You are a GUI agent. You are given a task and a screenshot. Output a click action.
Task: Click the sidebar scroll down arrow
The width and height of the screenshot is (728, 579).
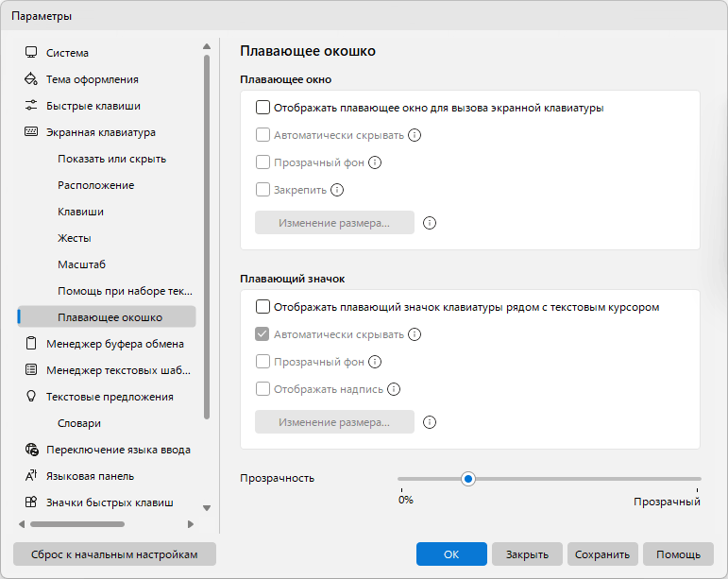coord(207,508)
